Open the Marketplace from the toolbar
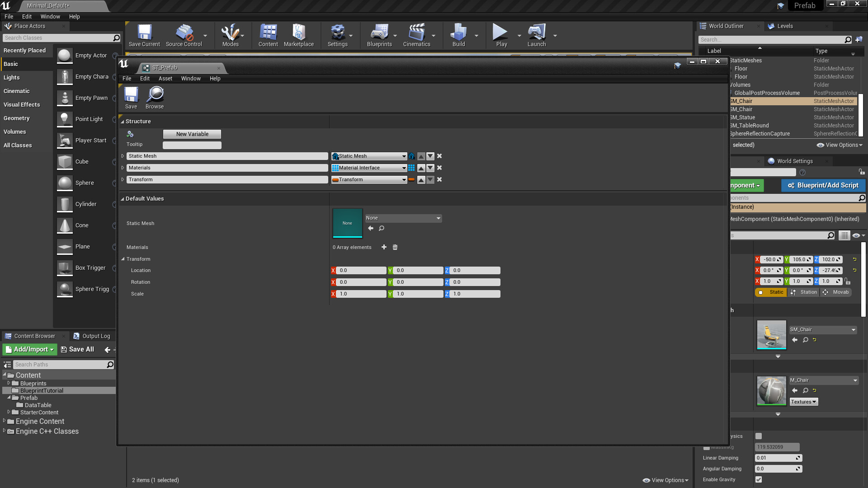 [299, 35]
